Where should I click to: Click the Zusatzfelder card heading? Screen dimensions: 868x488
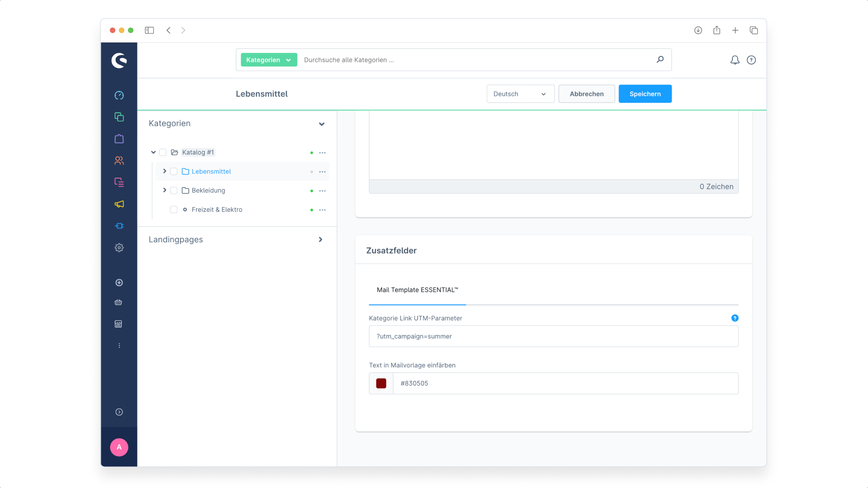pos(392,250)
